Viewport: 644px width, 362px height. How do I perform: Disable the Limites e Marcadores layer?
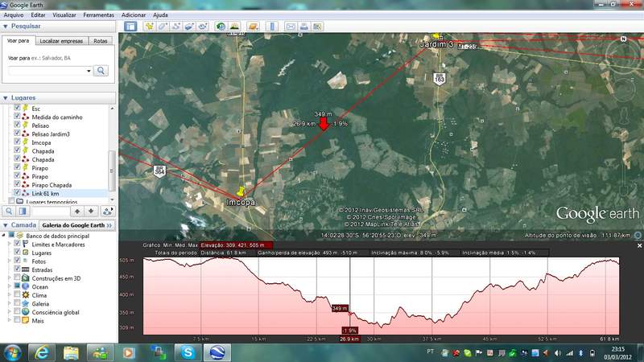tap(17, 244)
